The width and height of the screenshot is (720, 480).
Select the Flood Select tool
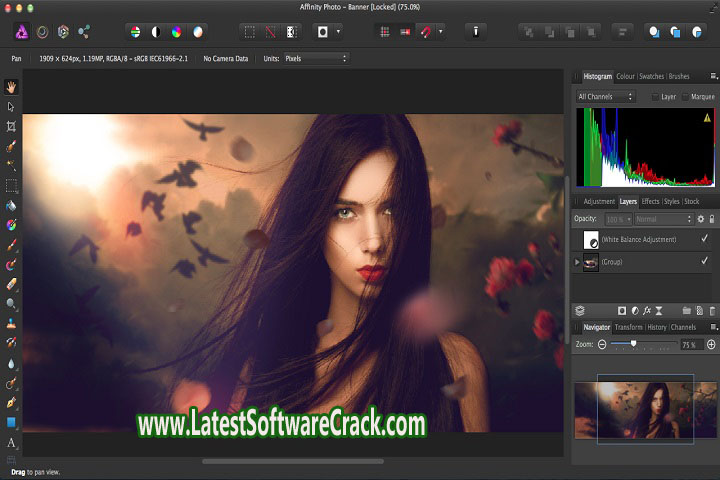pos(11,165)
